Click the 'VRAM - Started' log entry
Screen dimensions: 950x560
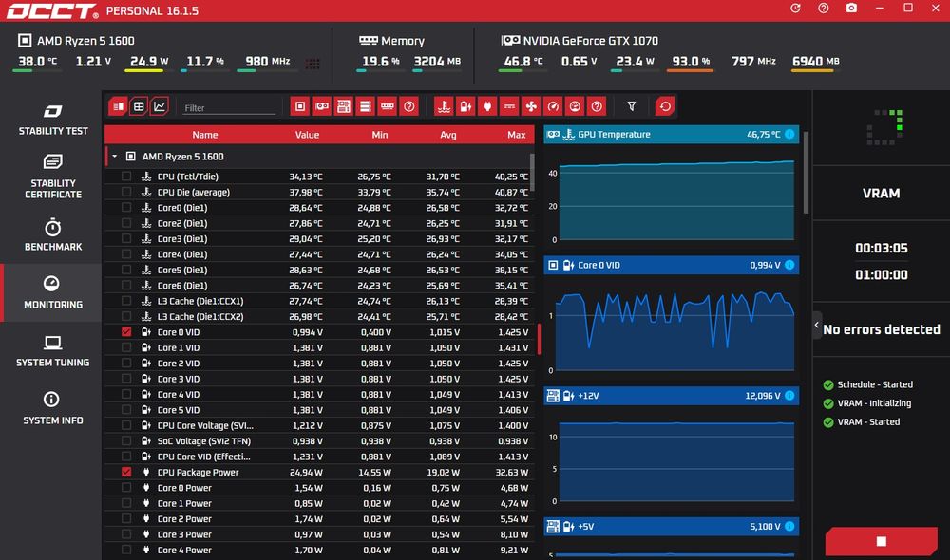(862, 422)
